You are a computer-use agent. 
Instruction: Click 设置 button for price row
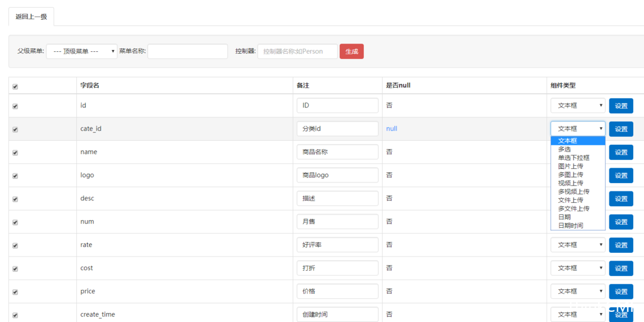tap(621, 292)
